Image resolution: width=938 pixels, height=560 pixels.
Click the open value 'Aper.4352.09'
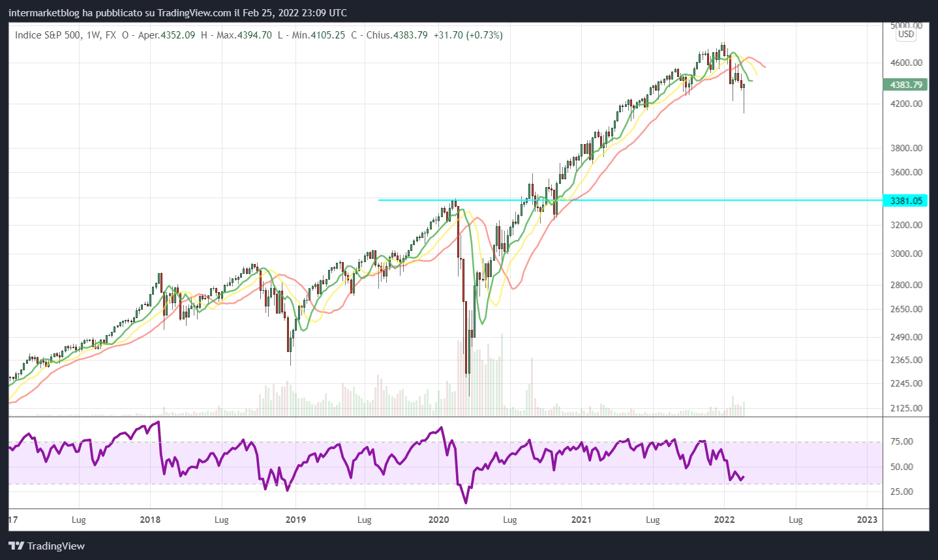pos(166,35)
